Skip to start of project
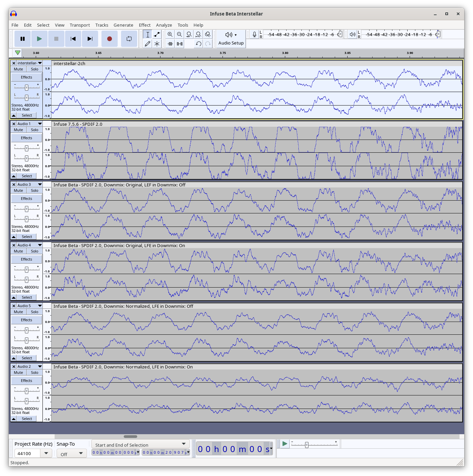 [x=73, y=39]
